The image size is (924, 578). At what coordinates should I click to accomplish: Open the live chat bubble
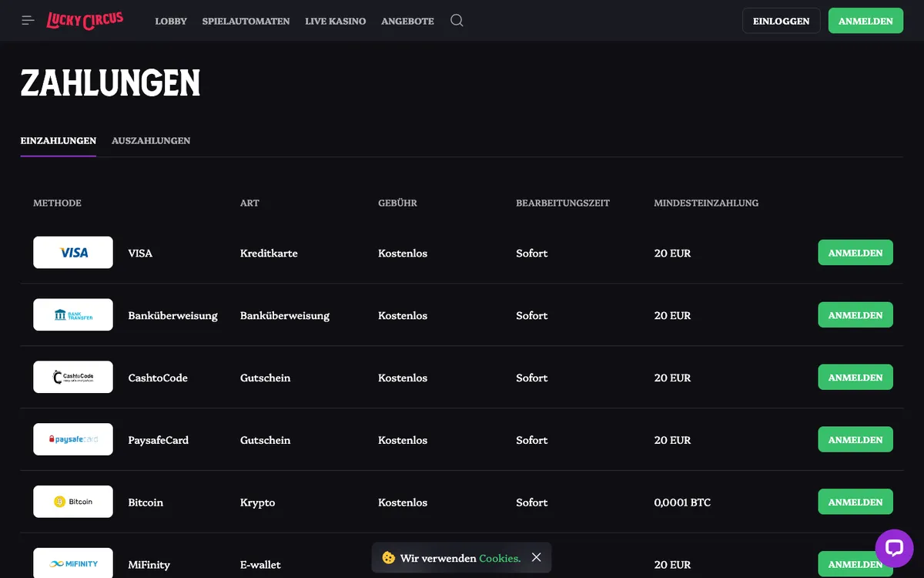click(x=894, y=548)
